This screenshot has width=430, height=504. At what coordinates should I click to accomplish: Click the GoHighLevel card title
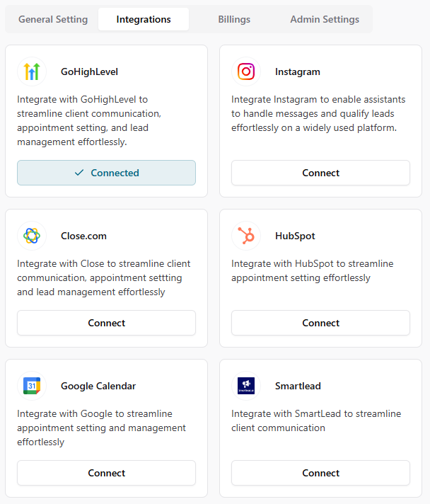(x=89, y=71)
